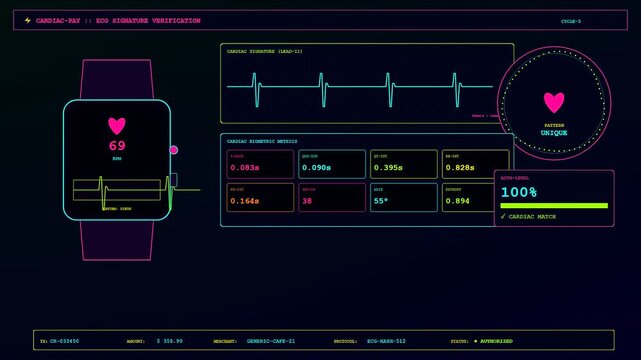Click the Cardiac Match label
The width and height of the screenshot is (641, 360).
pyautogui.click(x=532, y=217)
